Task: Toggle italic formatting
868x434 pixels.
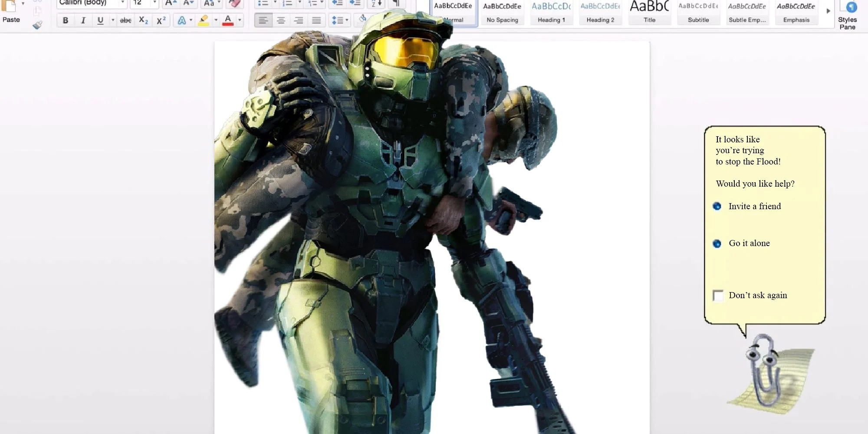Action: pyautogui.click(x=83, y=20)
